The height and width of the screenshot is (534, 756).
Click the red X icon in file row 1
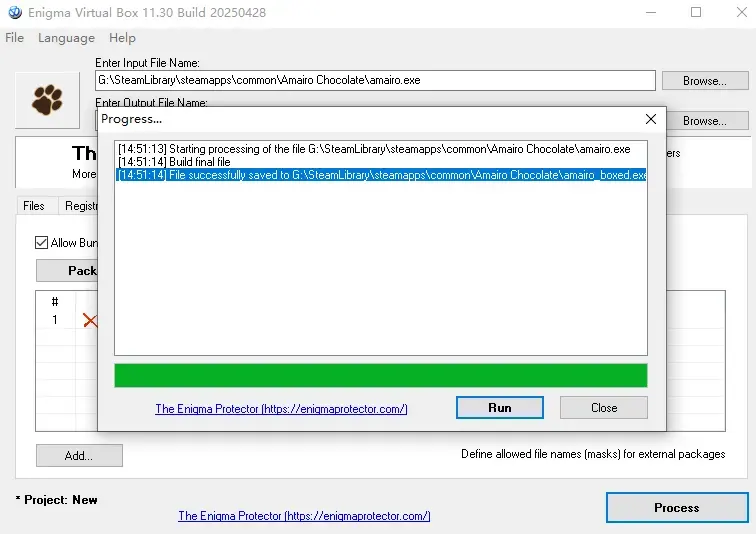[x=90, y=320]
